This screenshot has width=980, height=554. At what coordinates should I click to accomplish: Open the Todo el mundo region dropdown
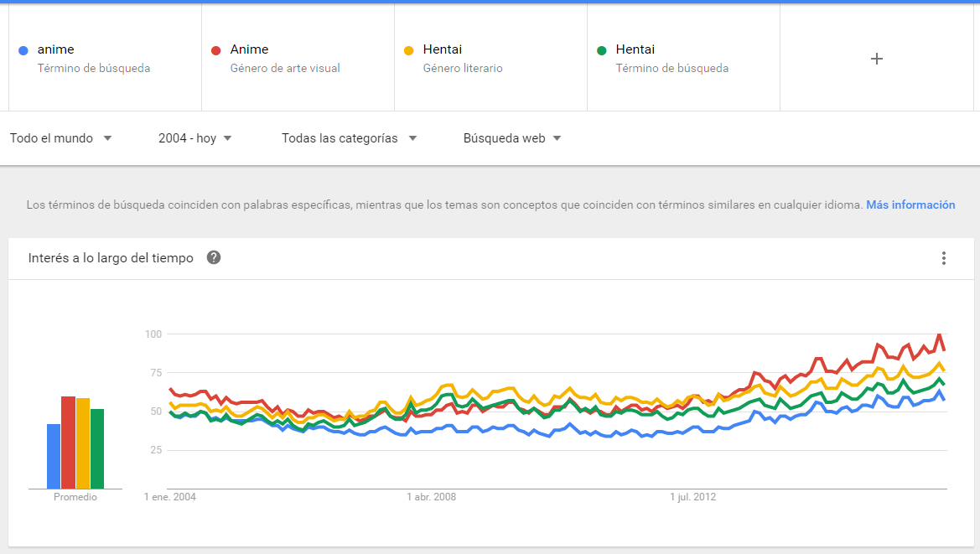click(x=60, y=138)
